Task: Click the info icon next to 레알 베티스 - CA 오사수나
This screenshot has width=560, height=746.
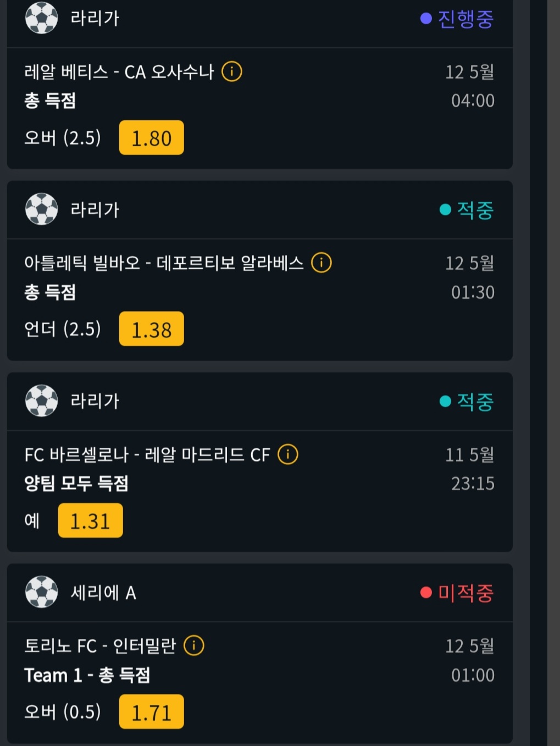Action: click(x=231, y=71)
